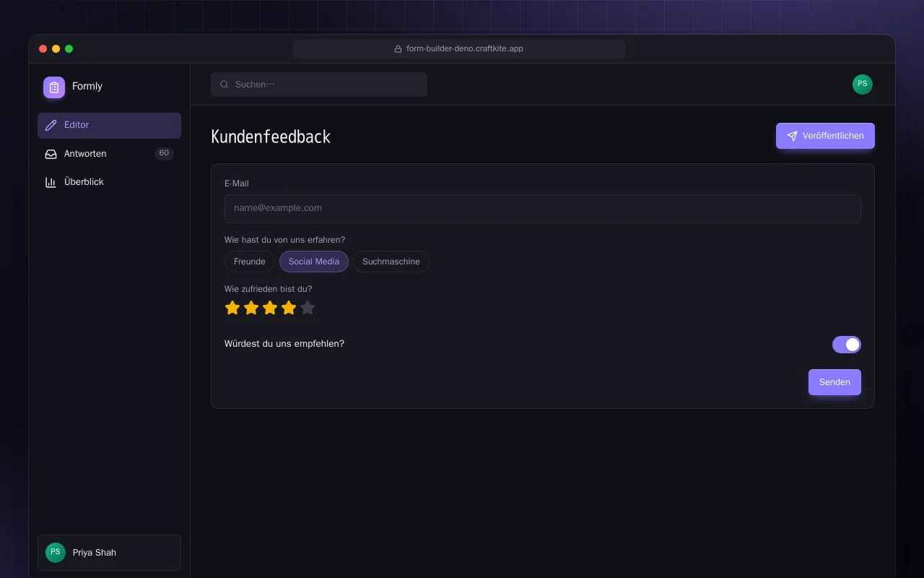Open the Überblick sidebar item

[x=109, y=182]
